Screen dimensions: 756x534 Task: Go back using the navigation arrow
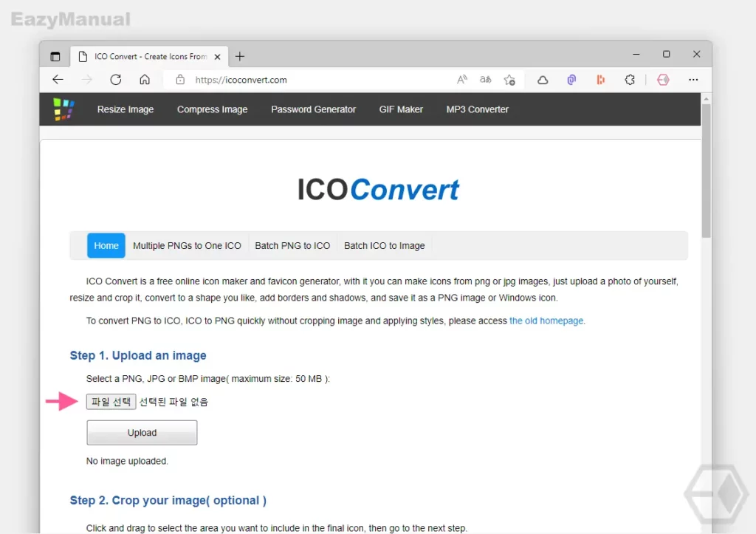click(58, 79)
